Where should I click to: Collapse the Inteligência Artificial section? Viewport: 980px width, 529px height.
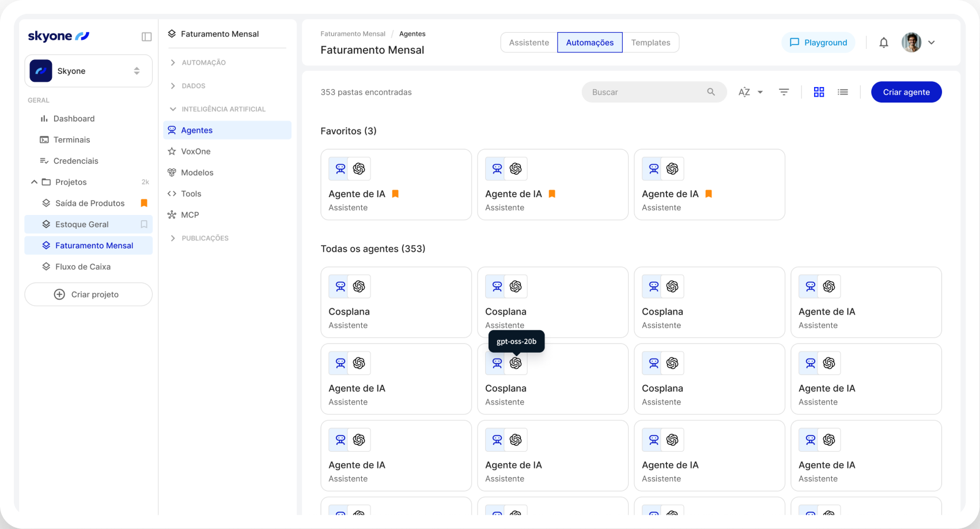point(173,109)
